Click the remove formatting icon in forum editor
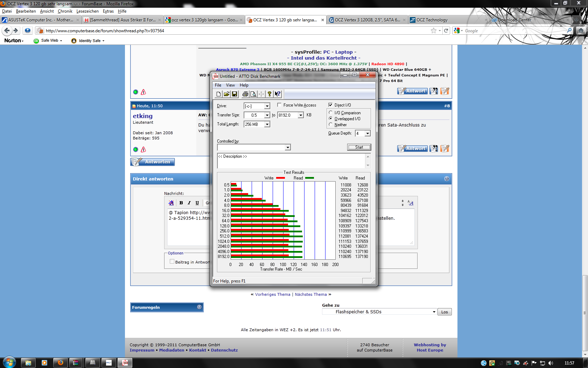The height and width of the screenshot is (368, 588). [x=171, y=203]
